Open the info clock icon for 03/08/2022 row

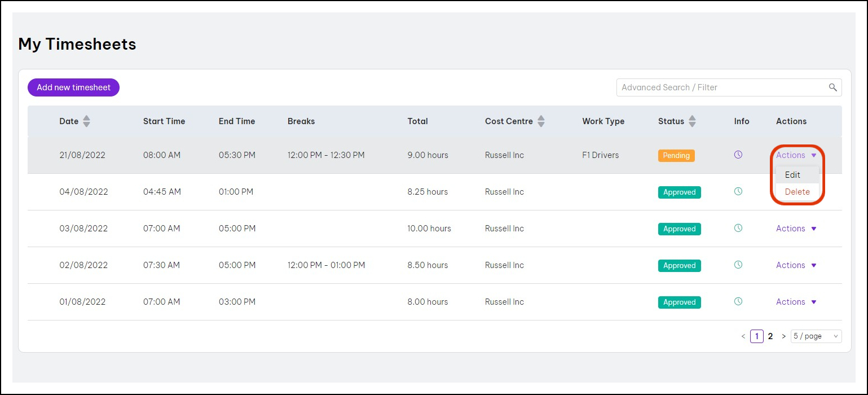pos(738,228)
